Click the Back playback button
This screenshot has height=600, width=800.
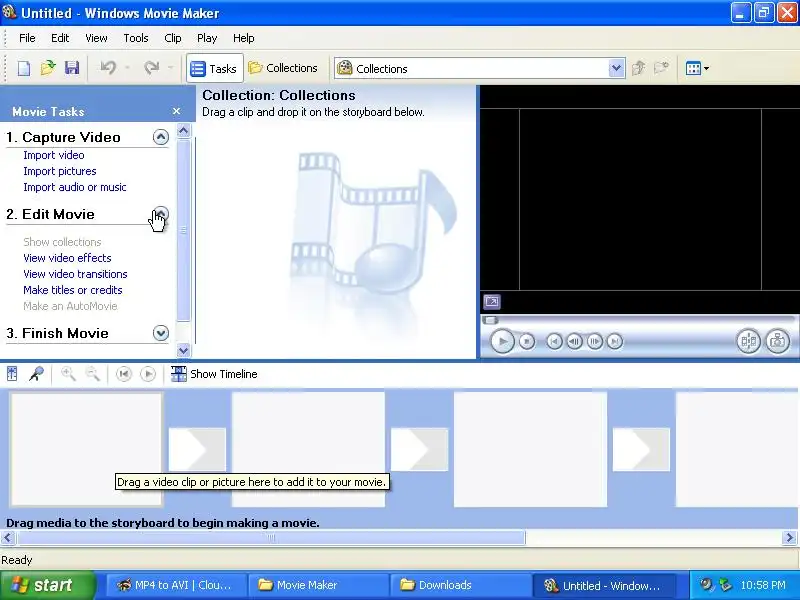pyautogui.click(x=554, y=341)
